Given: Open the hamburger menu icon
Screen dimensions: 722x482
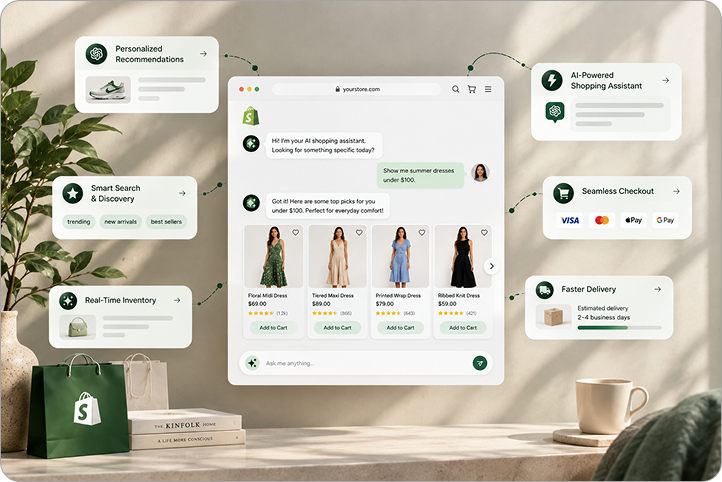Looking at the screenshot, I should pyautogui.click(x=488, y=89).
